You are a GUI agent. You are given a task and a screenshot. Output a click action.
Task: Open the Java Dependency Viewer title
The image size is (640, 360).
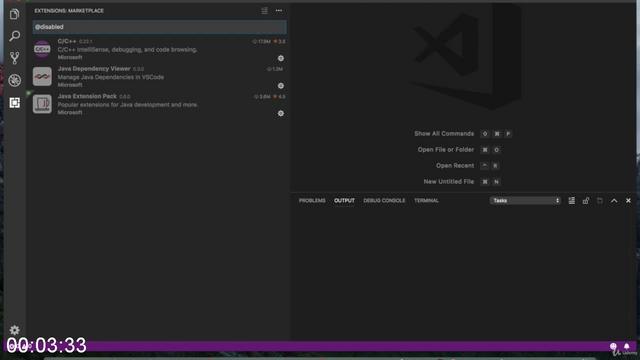click(94, 69)
